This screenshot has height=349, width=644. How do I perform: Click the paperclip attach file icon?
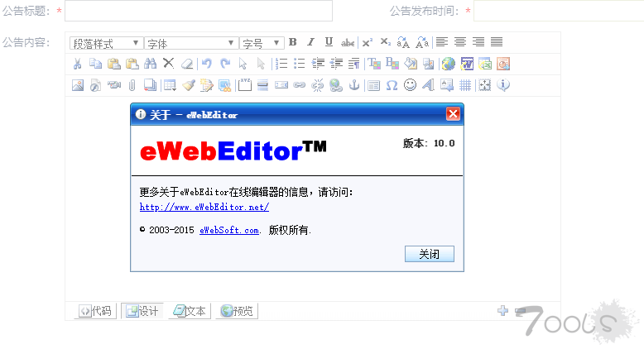coord(132,85)
